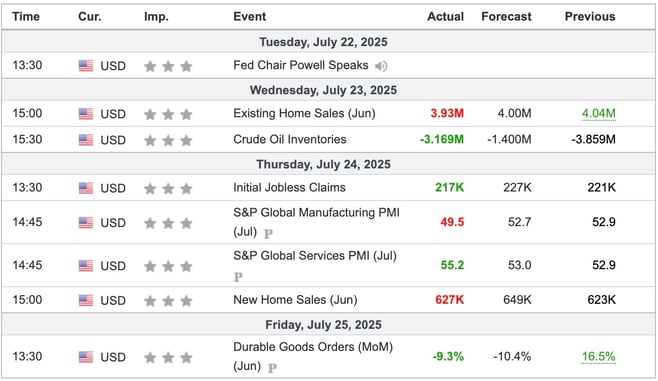Click preliminary P icon on Manufacturing PMI event

click(x=268, y=233)
